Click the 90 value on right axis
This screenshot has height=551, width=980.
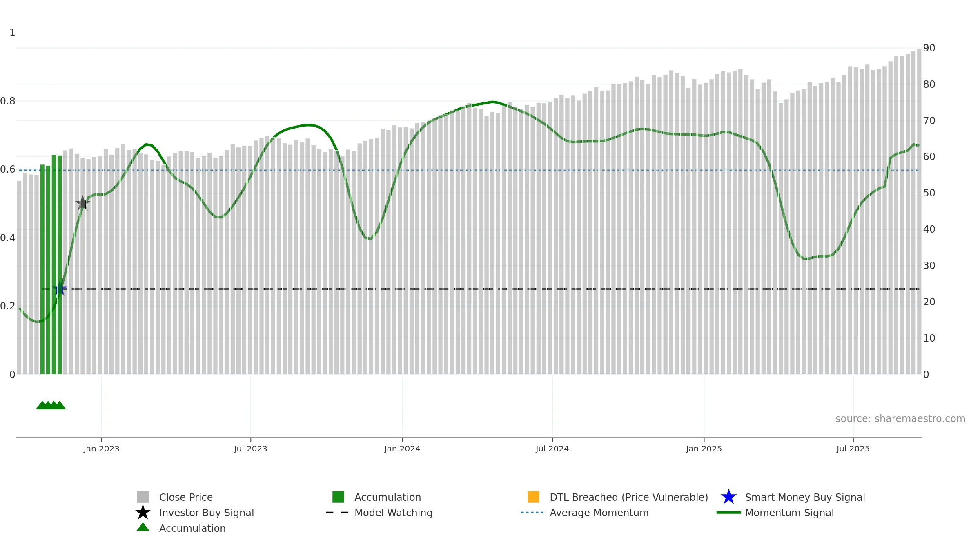point(929,48)
